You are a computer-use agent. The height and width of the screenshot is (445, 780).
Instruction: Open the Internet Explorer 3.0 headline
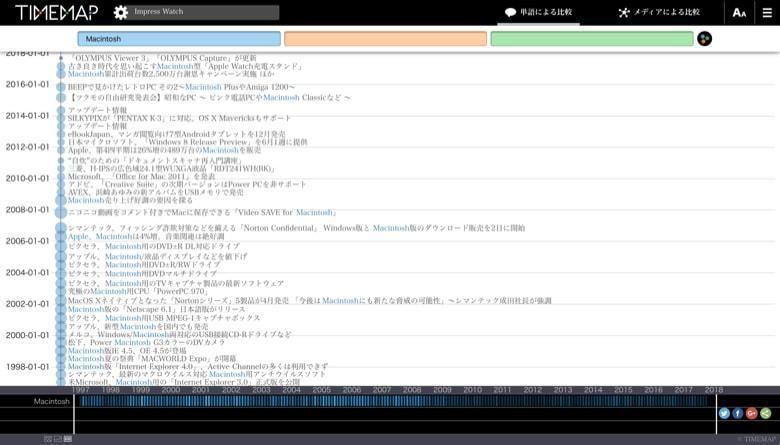[184, 382]
